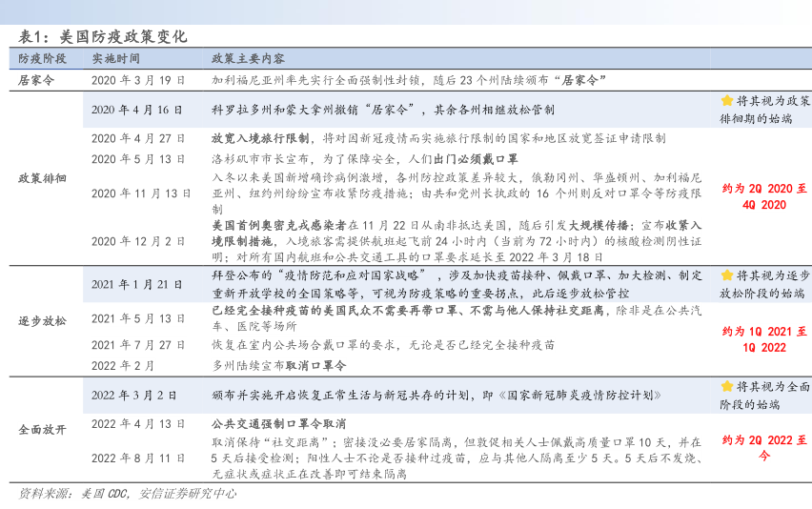Select the 居家令 stage cell
812x509 pixels.
click(x=36, y=80)
